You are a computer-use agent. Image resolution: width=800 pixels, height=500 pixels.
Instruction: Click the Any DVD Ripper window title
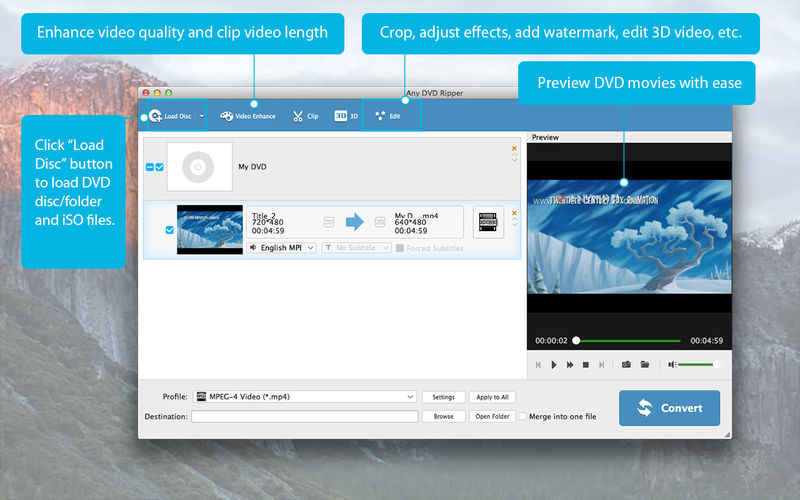pyautogui.click(x=435, y=93)
